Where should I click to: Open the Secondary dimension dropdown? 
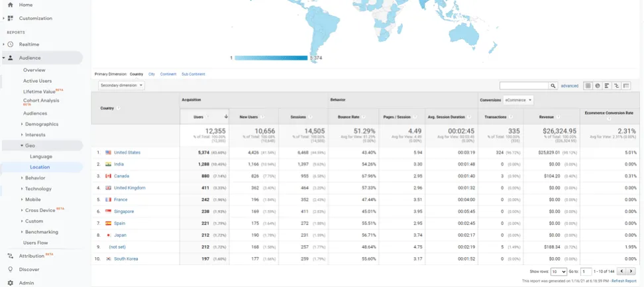coord(121,86)
